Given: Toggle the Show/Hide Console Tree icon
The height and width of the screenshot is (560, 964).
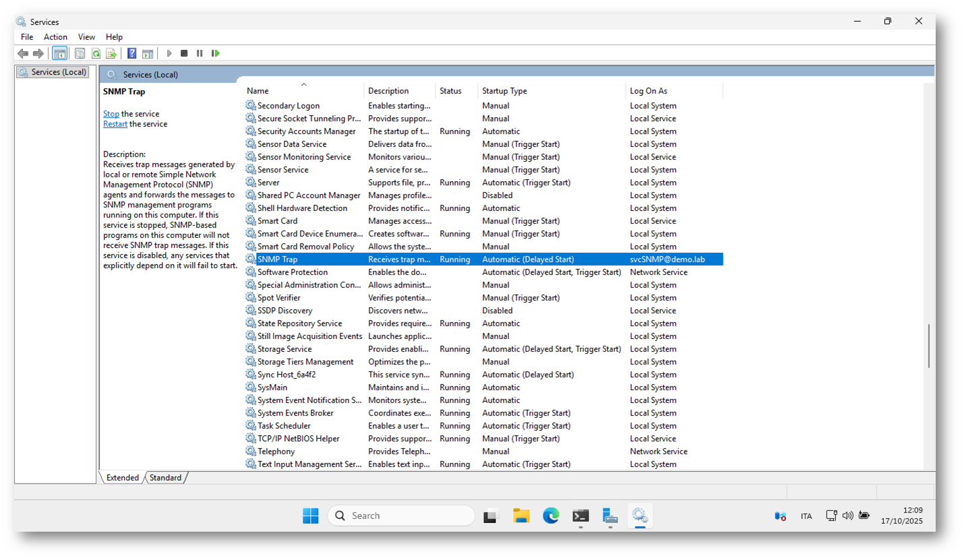Looking at the screenshot, I should coord(59,53).
